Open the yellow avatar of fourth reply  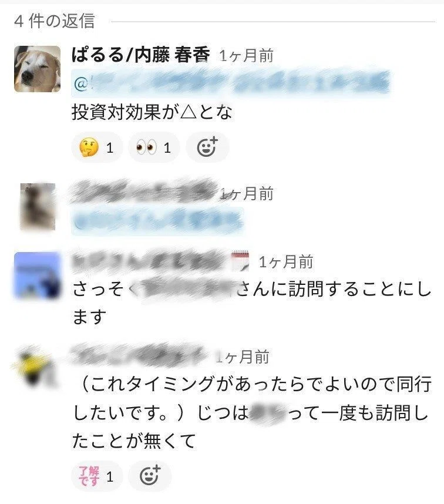click(35, 367)
